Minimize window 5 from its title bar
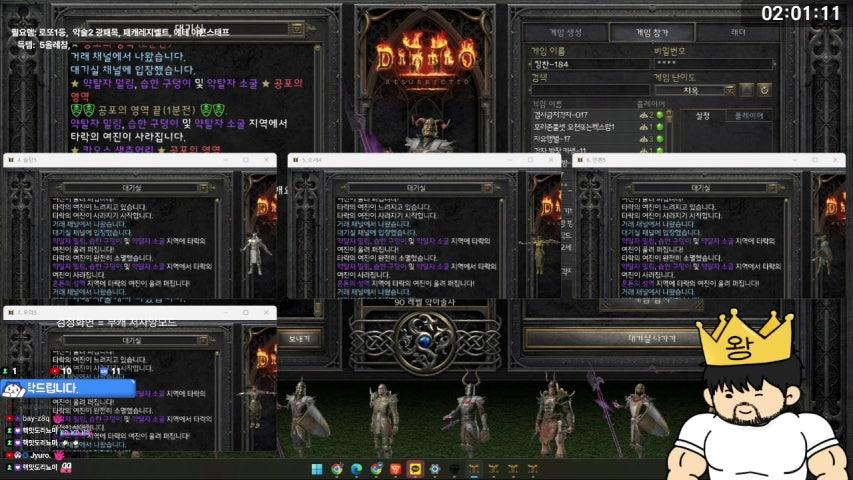853x480 pixels. pos(510,160)
